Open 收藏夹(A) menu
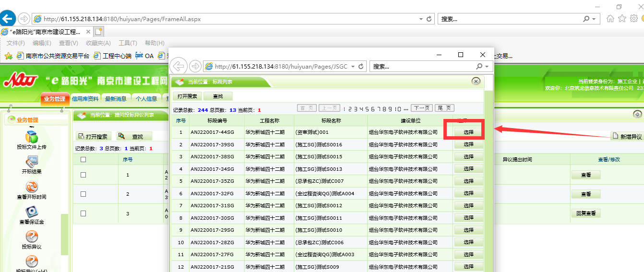 pyautogui.click(x=98, y=43)
